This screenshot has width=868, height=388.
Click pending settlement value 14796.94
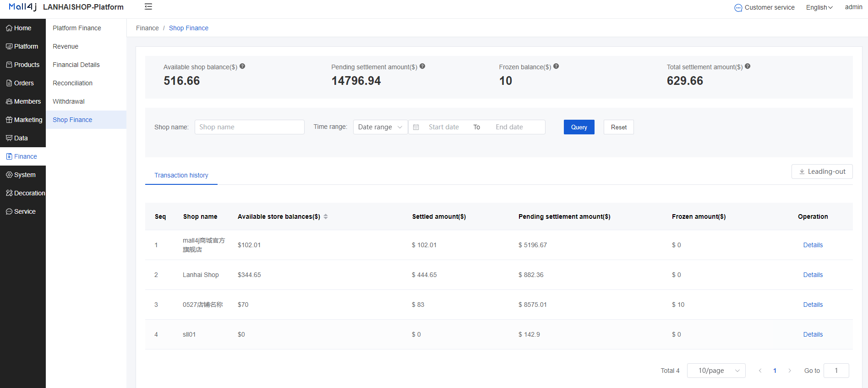click(356, 81)
